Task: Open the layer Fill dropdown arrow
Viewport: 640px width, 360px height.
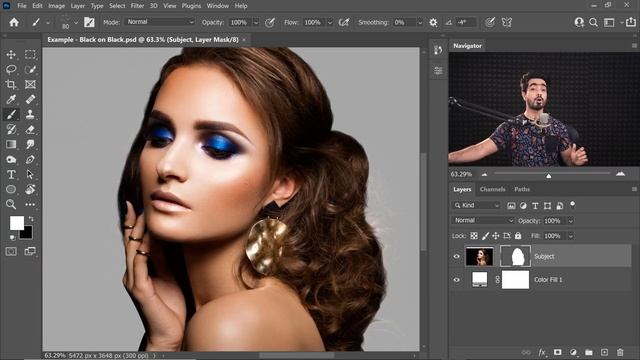Action: coord(571,236)
